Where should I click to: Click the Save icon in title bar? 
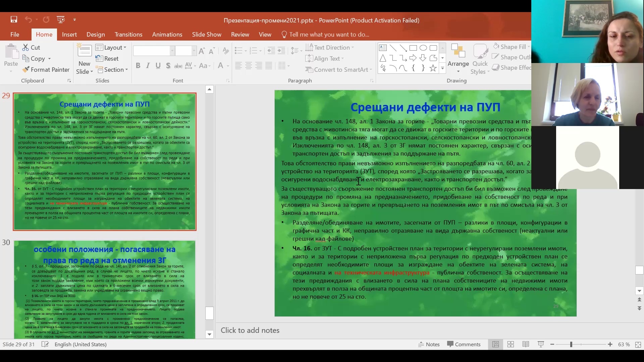tap(14, 20)
